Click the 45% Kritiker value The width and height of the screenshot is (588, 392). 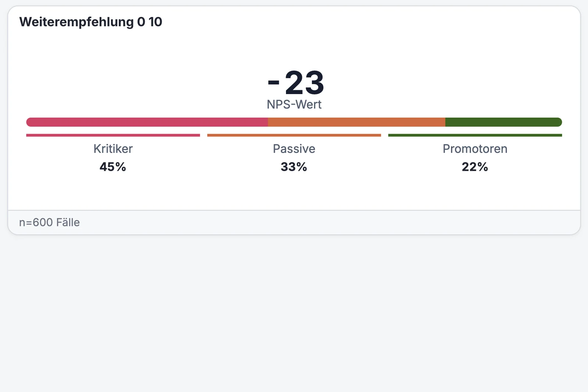coord(113,167)
